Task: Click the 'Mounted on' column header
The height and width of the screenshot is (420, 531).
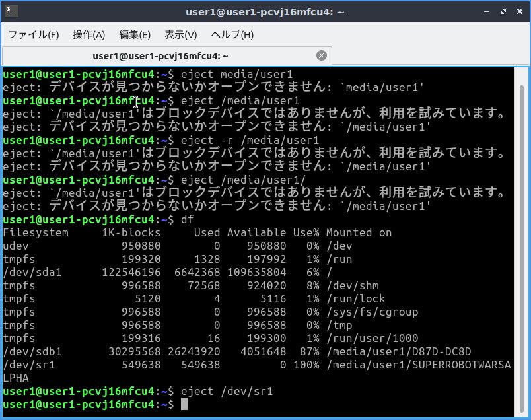Action: tap(359, 232)
